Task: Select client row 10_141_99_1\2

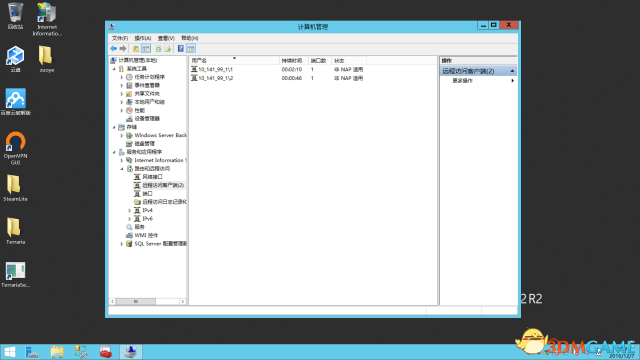Action: click(278, 78)
